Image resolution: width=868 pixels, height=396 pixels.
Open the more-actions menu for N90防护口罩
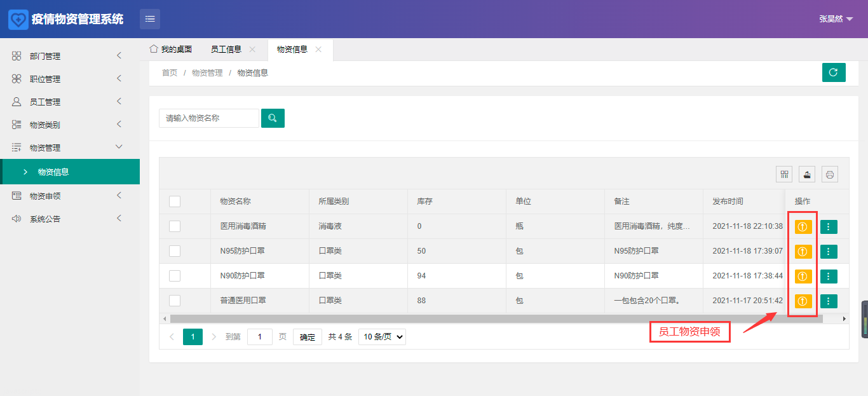pos(829,277)
